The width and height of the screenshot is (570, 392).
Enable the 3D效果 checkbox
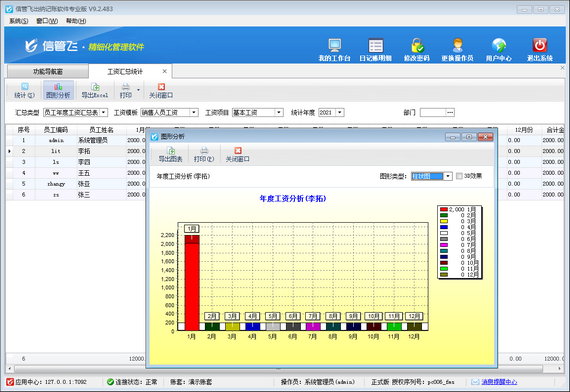coord(459,176)
